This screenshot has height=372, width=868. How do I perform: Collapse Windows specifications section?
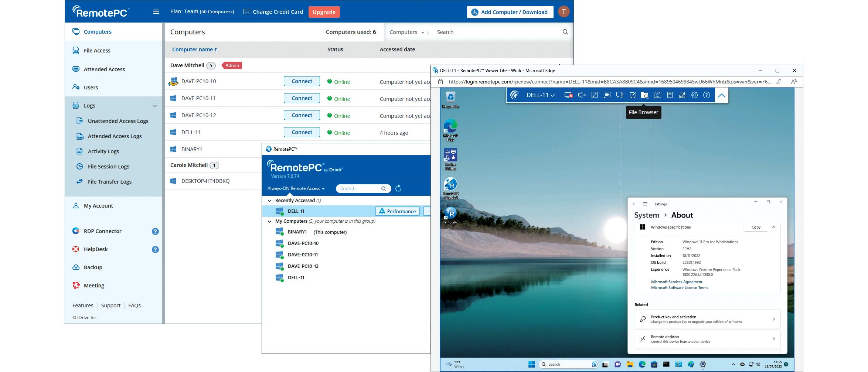[x=774, y=227]
